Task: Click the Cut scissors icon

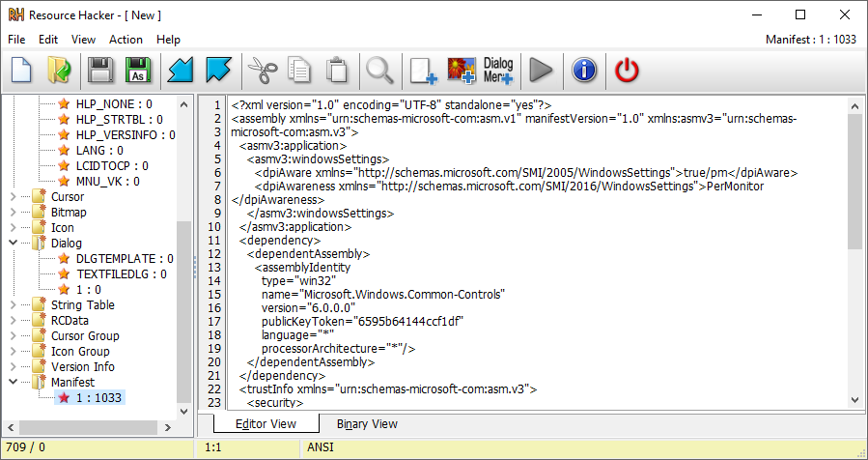Action: (x=260, y=70)
